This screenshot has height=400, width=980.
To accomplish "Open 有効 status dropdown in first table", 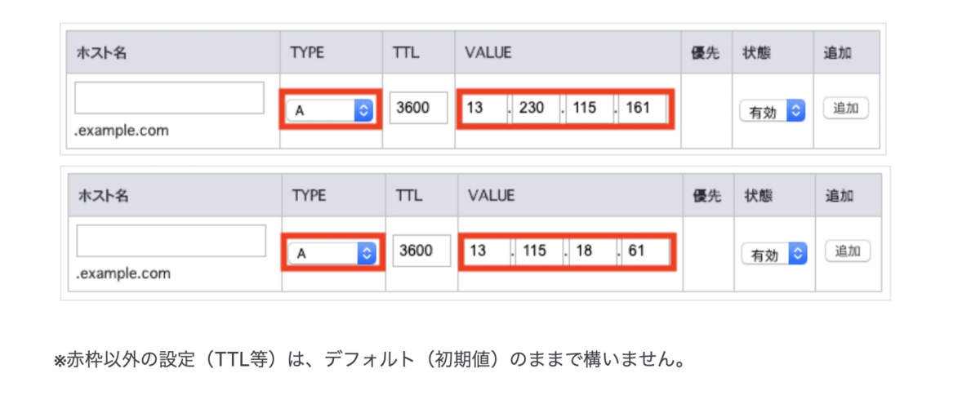I will click(x=773, y=112).
